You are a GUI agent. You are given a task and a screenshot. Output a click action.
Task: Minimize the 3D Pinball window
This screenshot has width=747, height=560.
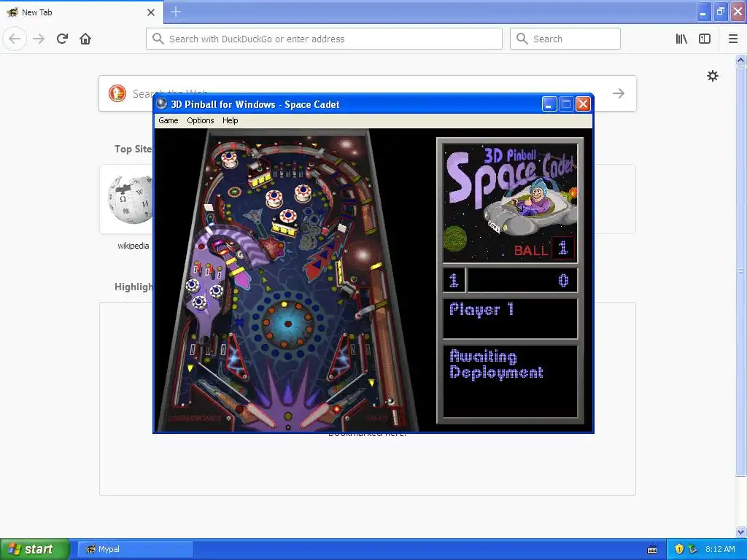[x=549, y=104]
